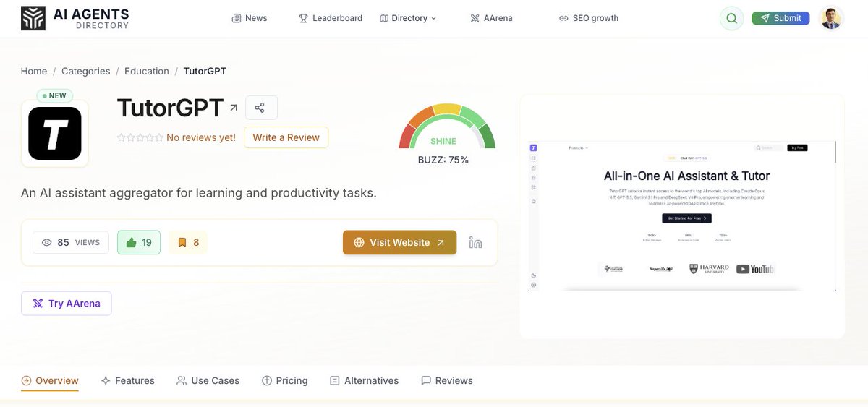
Task: Upvote TutorGPT with thumbs-up 19
Action: click(139, 242)
